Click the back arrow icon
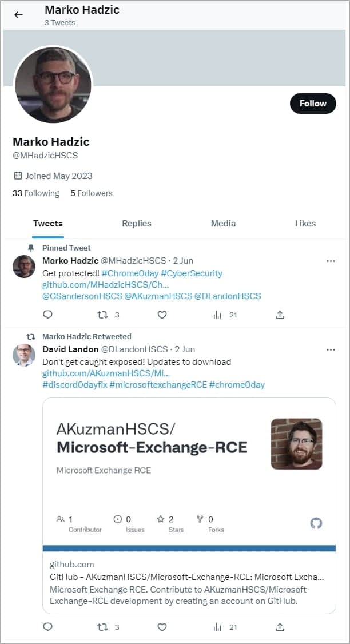350x644 pixels. [x=18, y=15]
